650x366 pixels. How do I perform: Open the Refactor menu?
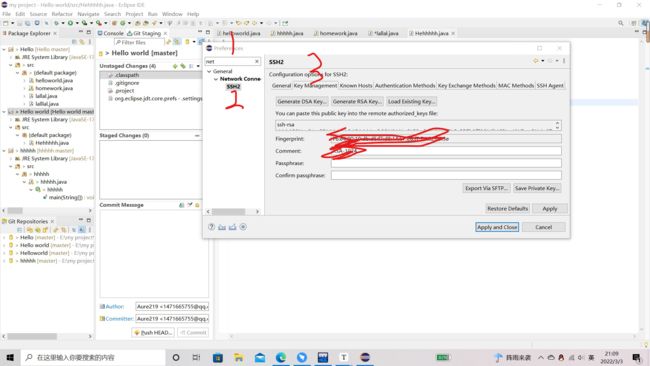62,14
